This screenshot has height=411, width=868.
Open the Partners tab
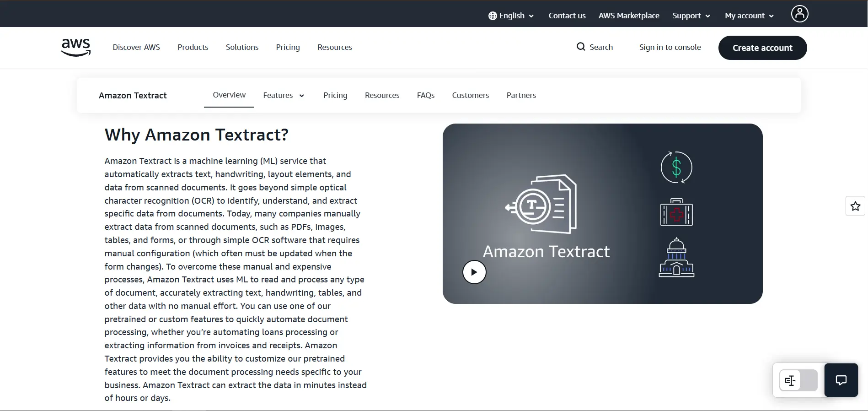[521, 95]
